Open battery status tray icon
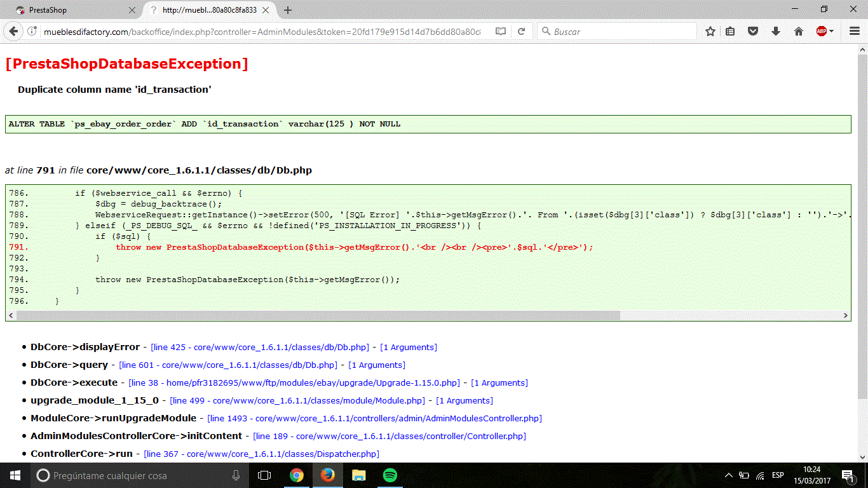The image size is (868, 488). click(x=744, y=475)
